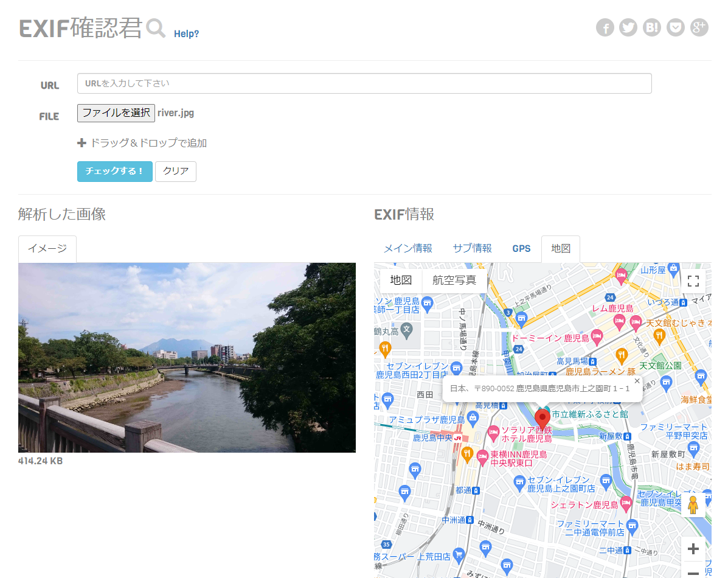
Task: Switch the map to 航空写真 view
Action: 454,280
